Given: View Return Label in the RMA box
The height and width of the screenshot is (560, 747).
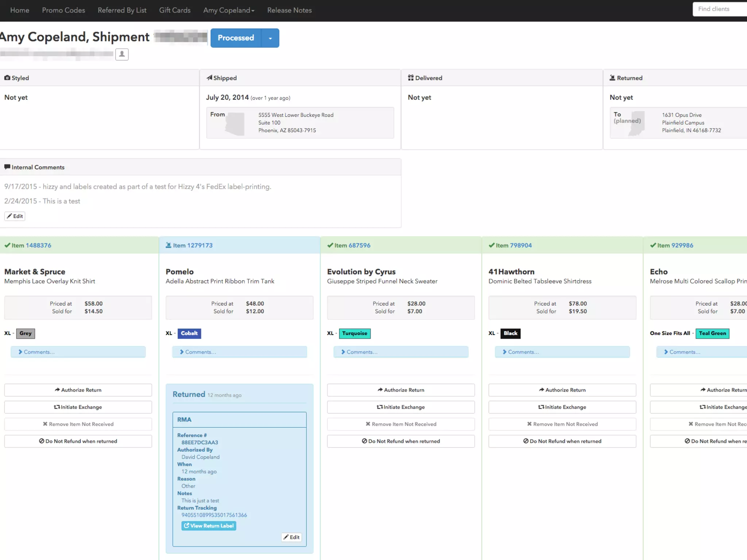Looking at the screenshot, I should click(209, 526).
